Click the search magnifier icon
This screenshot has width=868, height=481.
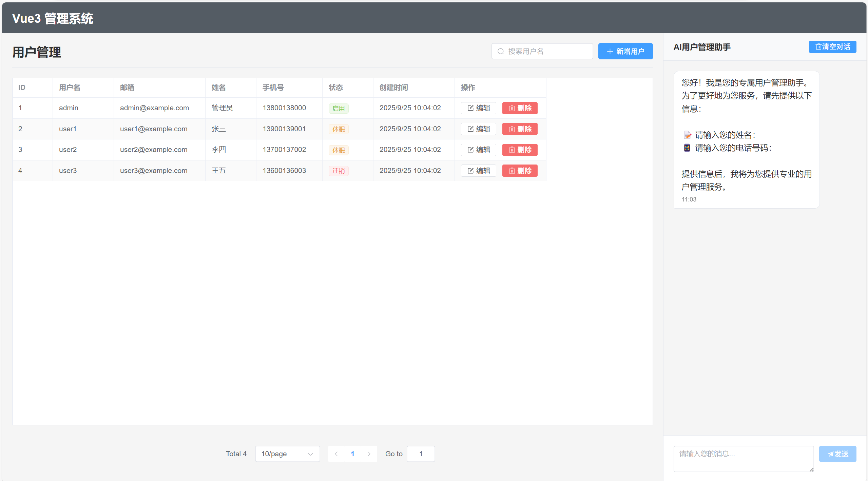(501, 52)
